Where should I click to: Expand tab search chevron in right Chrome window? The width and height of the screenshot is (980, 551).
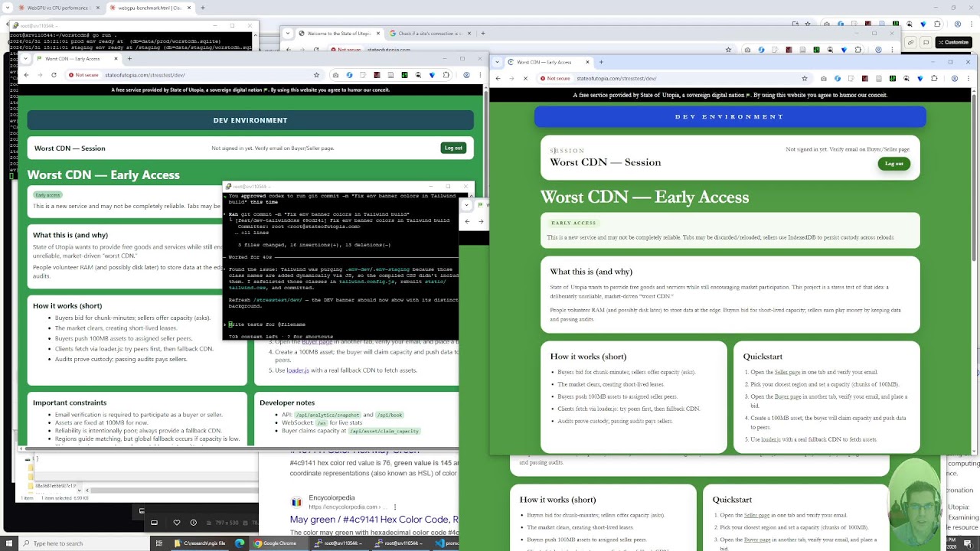point(498,62)
